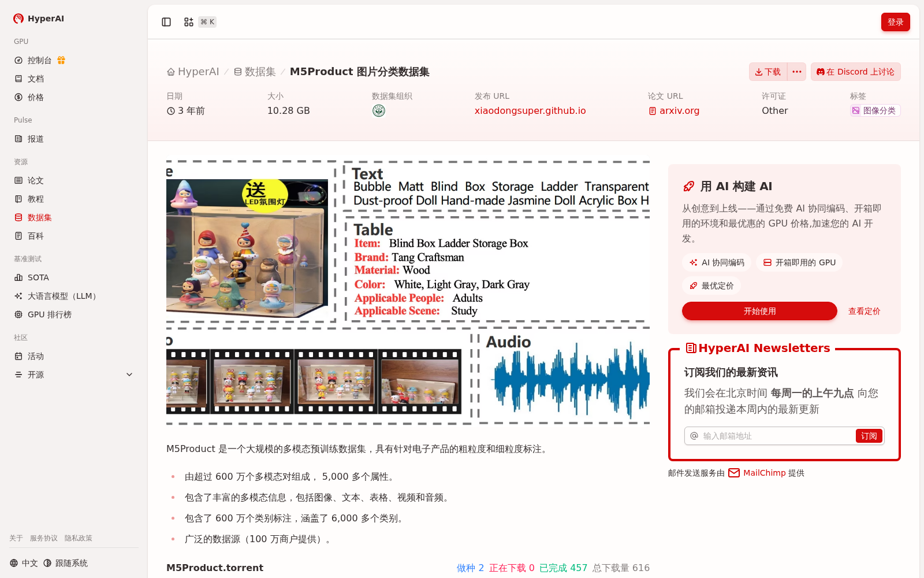
Task: Open 控制台 in the sidebar
Action: (x=39, y=60)
